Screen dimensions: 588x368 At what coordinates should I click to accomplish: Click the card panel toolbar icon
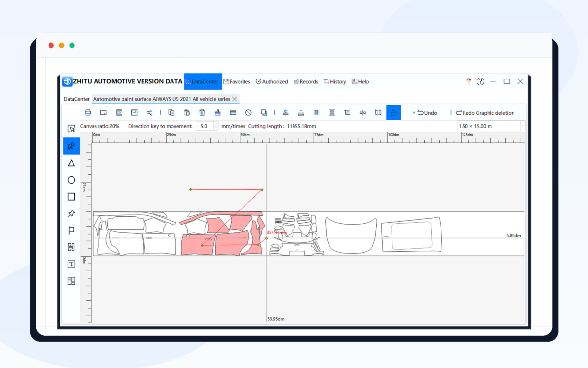pyautogui.click(x=233, y=112)
